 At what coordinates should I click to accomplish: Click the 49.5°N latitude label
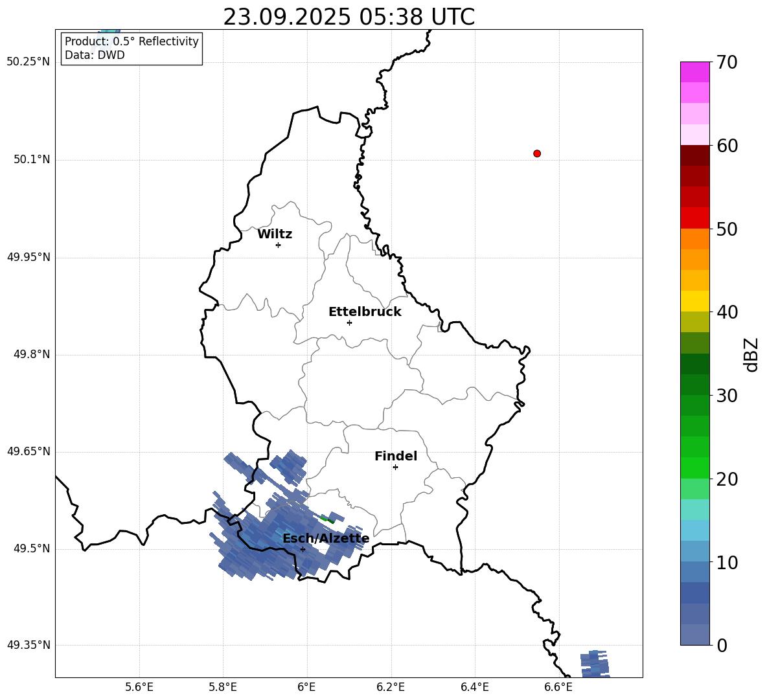(x=31, y=548)
